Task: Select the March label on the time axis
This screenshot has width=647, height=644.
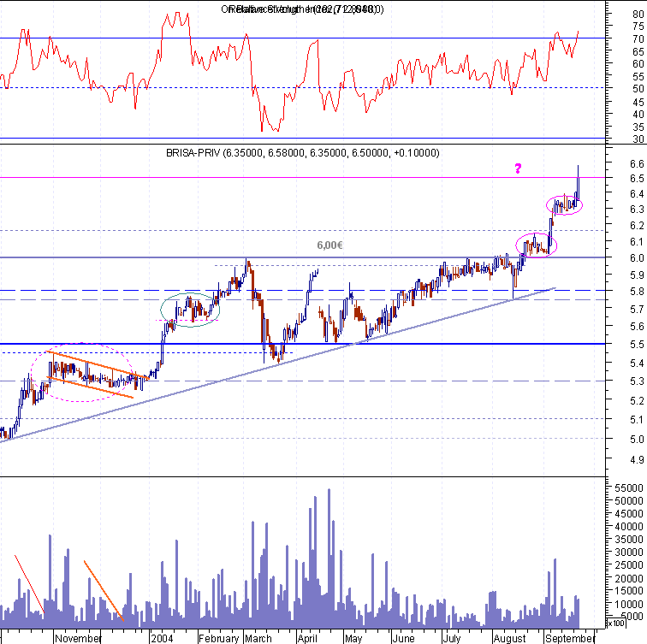Action: [258, 638]
